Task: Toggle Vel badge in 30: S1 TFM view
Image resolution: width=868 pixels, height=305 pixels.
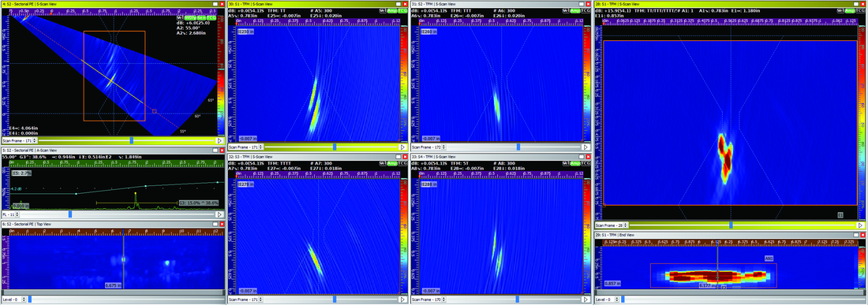Action: (x=383, y=10)
